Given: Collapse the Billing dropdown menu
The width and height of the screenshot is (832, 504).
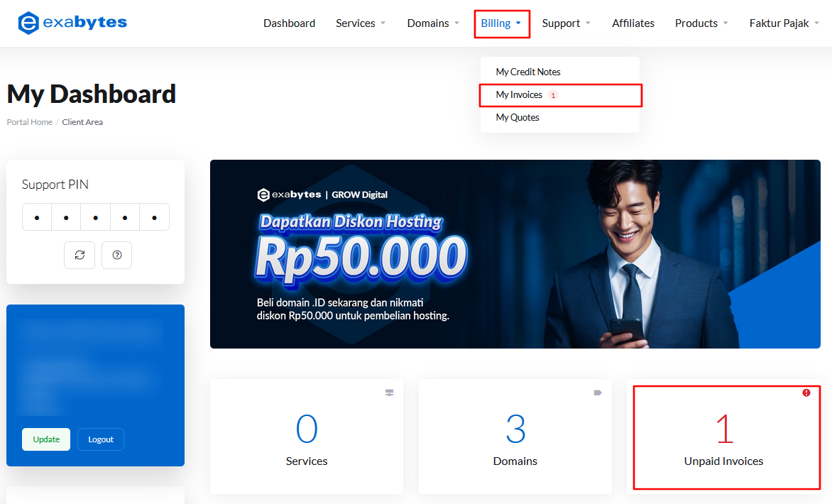Looking at the screenshot, I should coord(501,23).
